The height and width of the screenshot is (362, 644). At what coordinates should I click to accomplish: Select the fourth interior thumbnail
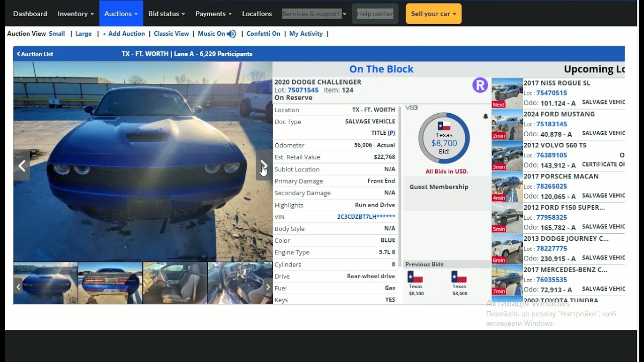tap(240, 283)
